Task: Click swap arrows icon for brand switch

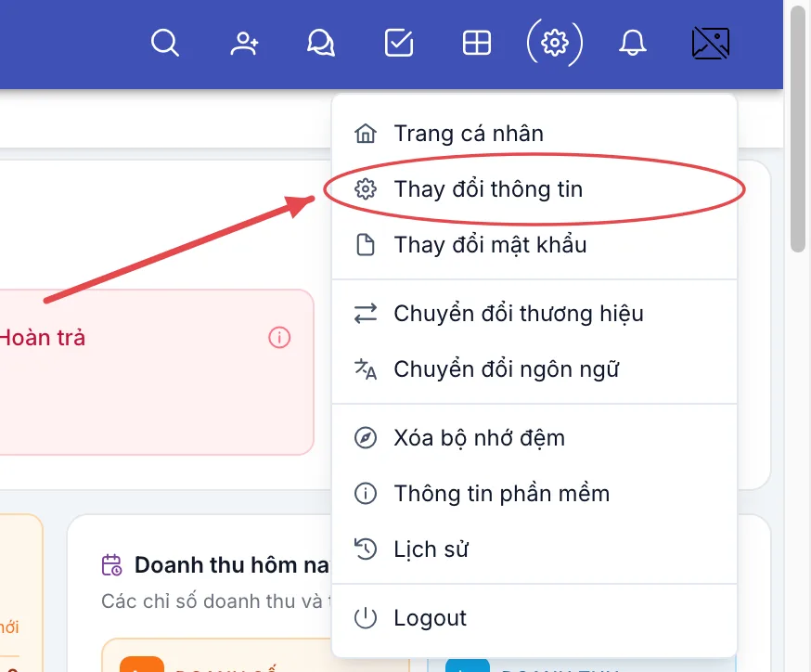Action: pos(366,314)
